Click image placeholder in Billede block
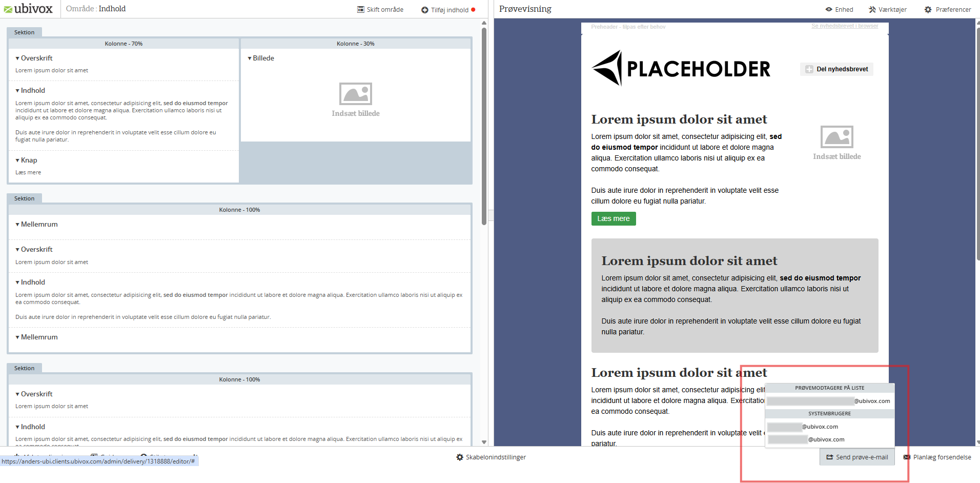This screenshot has width=980, height=483. pyautogui.click(x=355, y=94)
